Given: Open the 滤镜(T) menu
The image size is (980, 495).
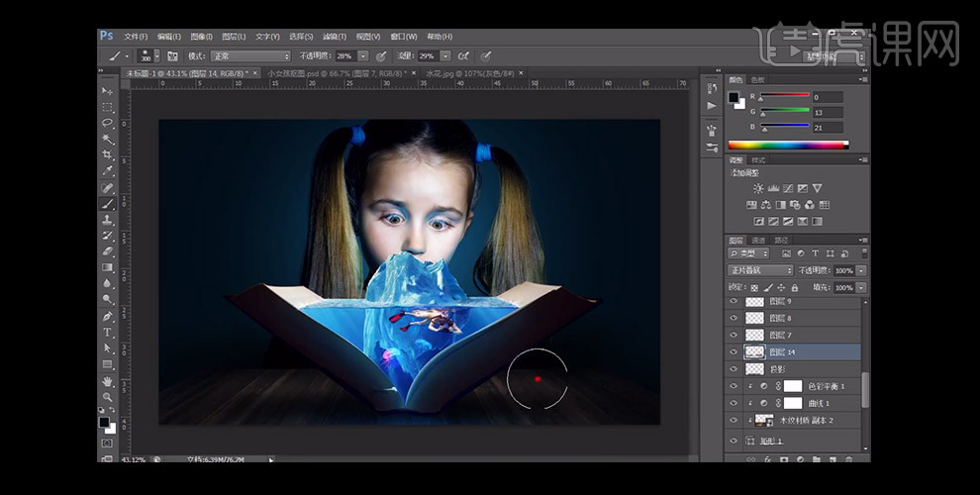Looking at the screenshot, I should pyautogui.click(x=335, y=37).
